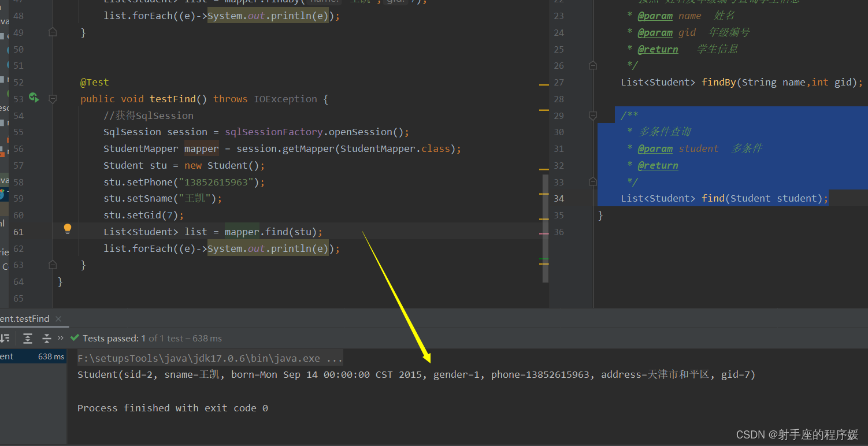This screenshot has width=868, height=446.
Task: Click @return tag on line 25
Action: [658, 49]
